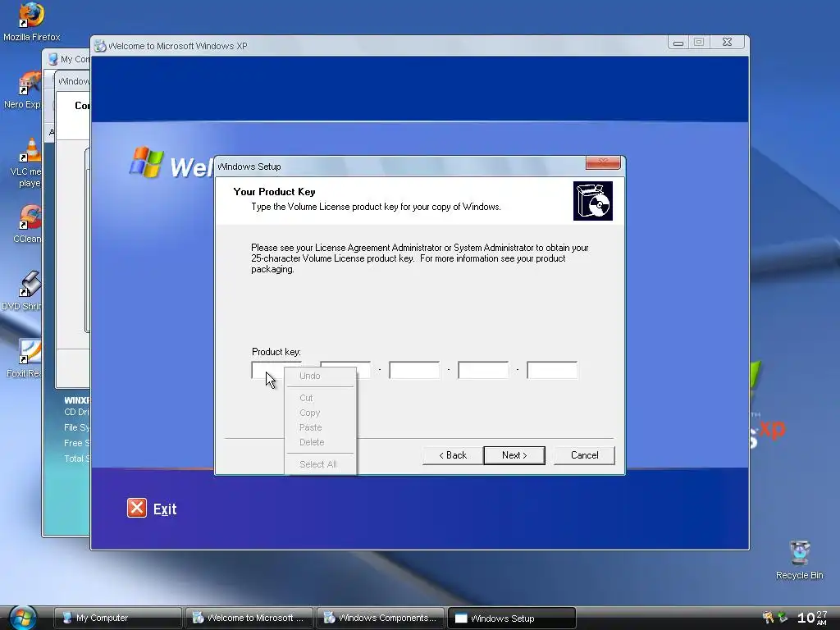Image resolution: width=840 pixels, height=630 pixels.
Task: Open VLC media player shortcut
Action: click(27, 163)
